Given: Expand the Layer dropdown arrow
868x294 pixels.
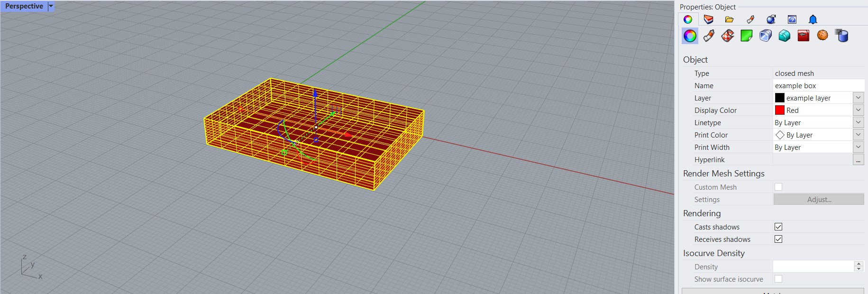Looking at the screenshot, I should [x=858, y=98].
